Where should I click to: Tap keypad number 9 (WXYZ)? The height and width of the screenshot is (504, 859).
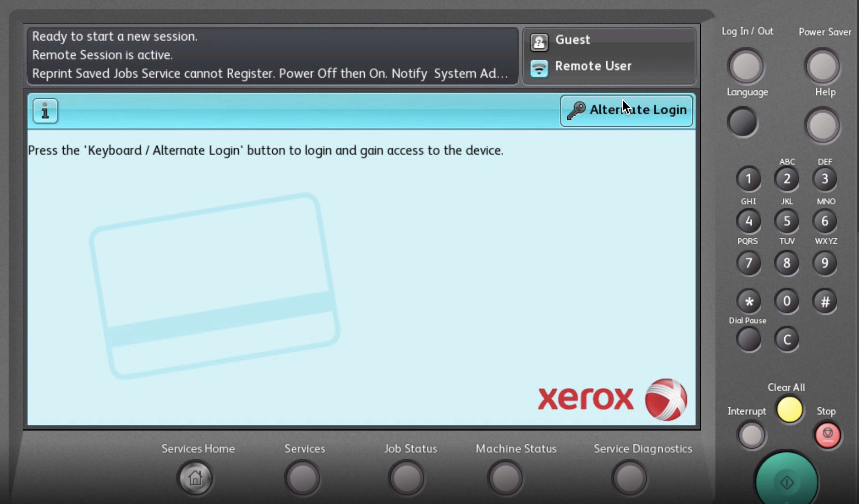(x=825, y=263)
